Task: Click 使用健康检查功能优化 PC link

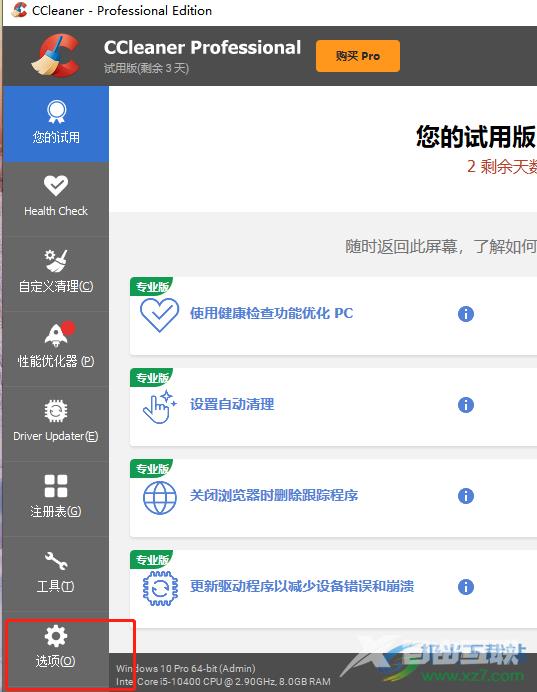Action: [271, 313]
